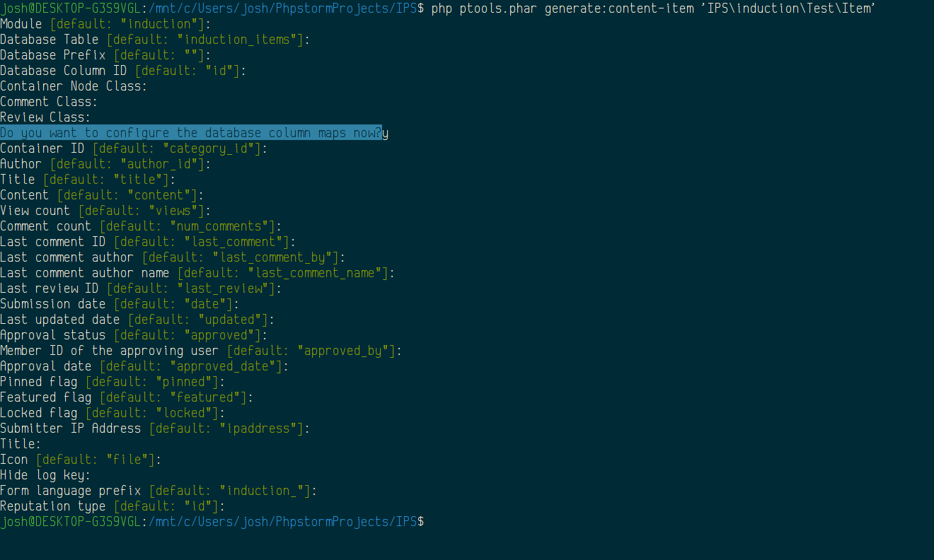934x560 pixels.
Task: Click the Submitter IP Address line
Action: click(x=155, y=428)
